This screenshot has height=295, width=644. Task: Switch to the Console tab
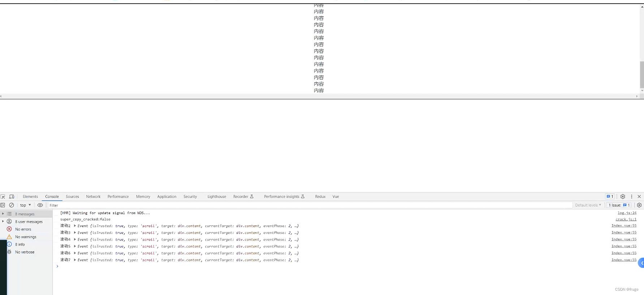point(52,196)
